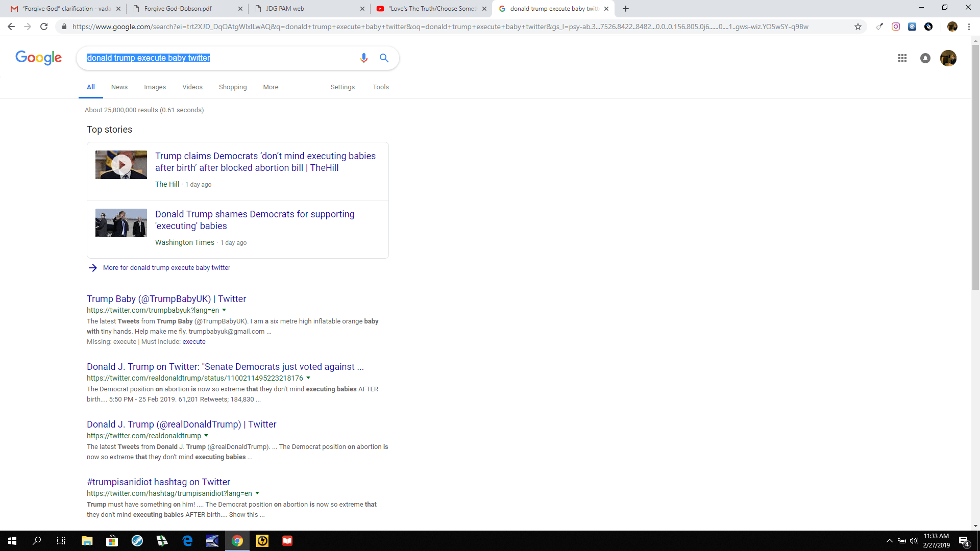Switch to the News search tab
The height and width of the screenshot is (551, 980).
pyautogui.click(x=119, y=87)
